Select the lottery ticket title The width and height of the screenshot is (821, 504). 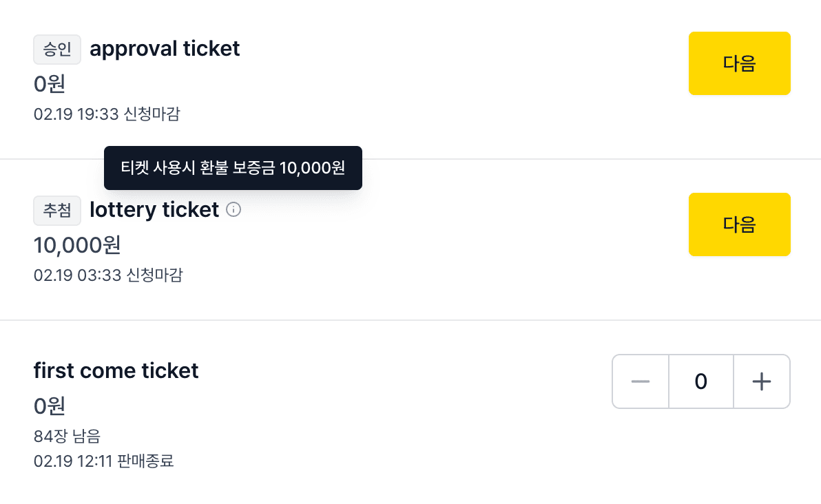154,209
